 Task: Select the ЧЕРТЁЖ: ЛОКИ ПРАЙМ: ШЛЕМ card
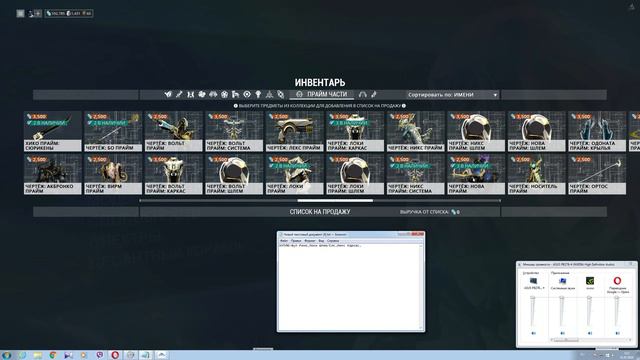(x=355, y=174)
